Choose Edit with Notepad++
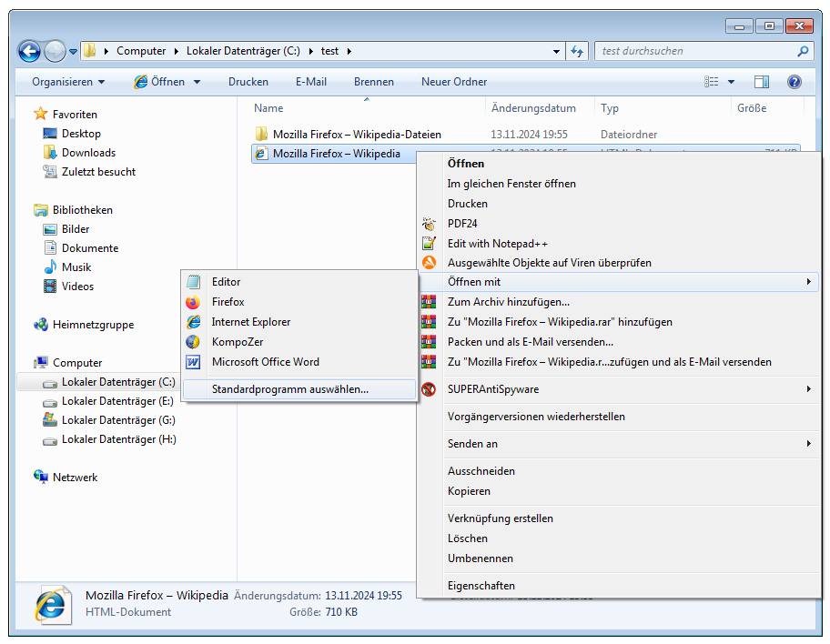 pos(497,244)
